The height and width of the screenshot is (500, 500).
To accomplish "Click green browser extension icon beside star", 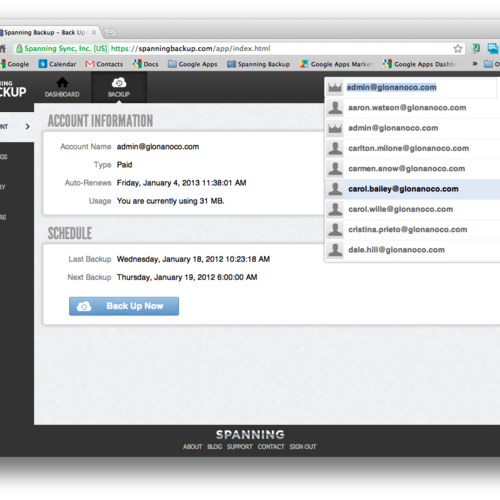I will [476, 49].
